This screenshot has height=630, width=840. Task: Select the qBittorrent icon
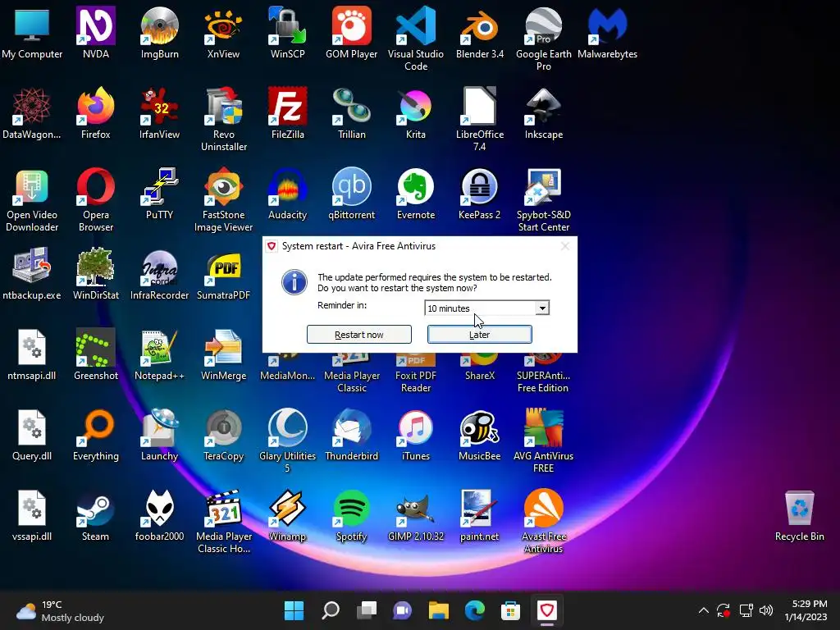point(351,194)
